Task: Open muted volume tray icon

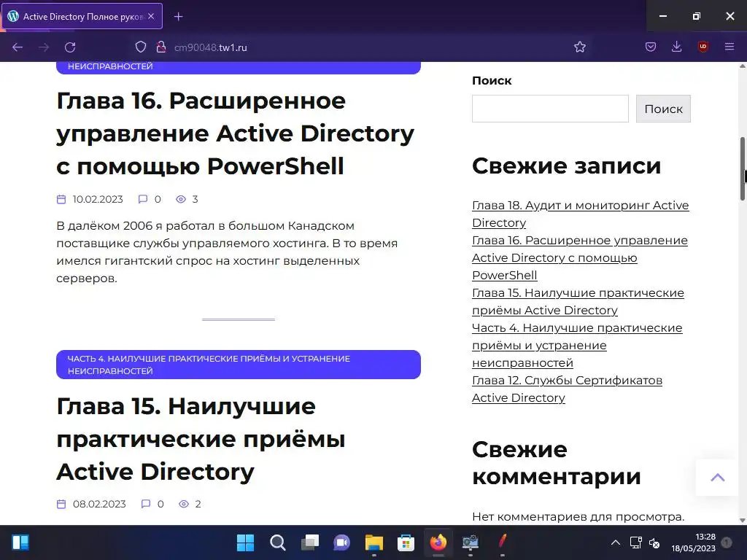Action: tap(654, 542)
